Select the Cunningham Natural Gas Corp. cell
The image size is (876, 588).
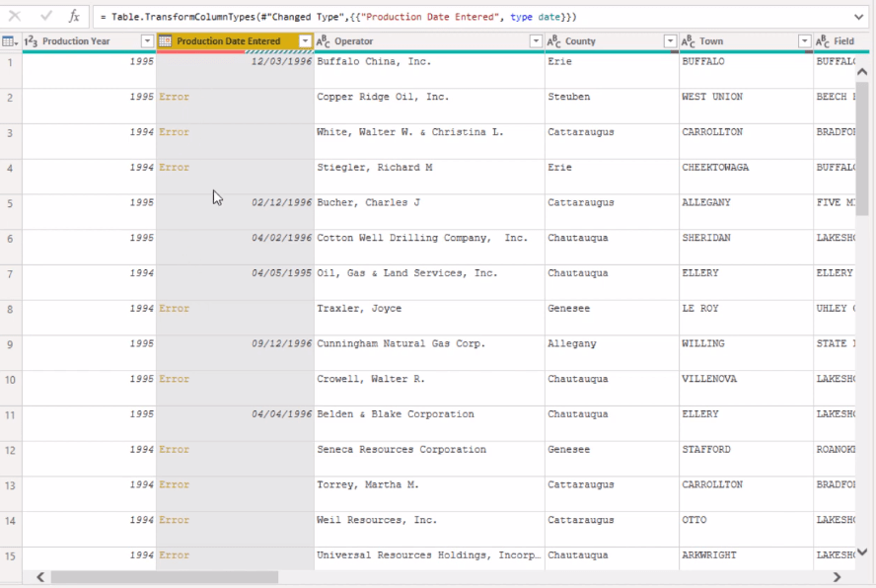point(430,352)
